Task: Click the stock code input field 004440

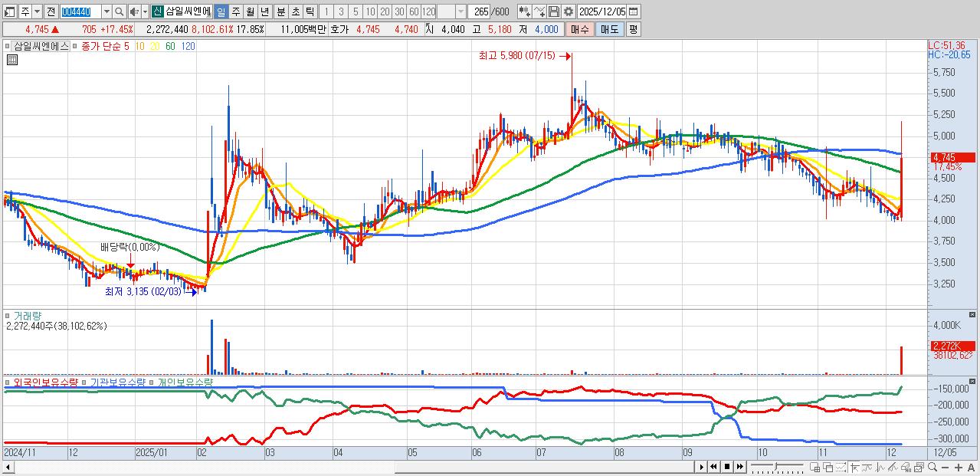Action: pyautogui.click(x=80, y=11)
